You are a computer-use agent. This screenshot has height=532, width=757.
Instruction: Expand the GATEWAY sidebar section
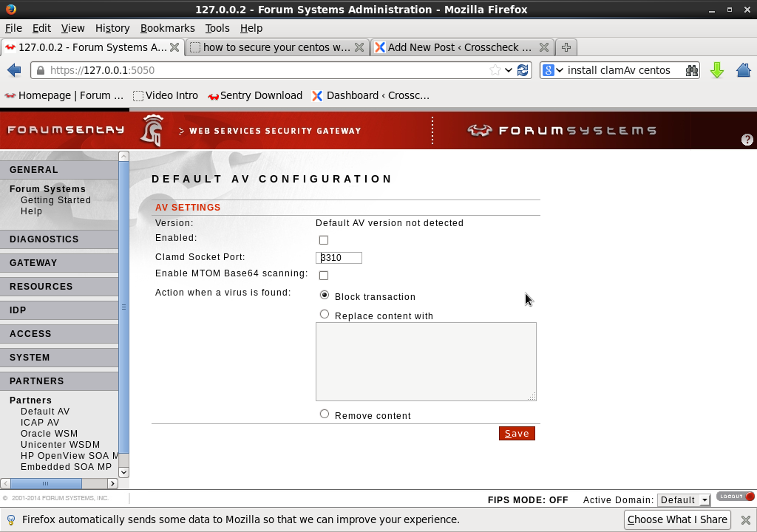(59, 262)
